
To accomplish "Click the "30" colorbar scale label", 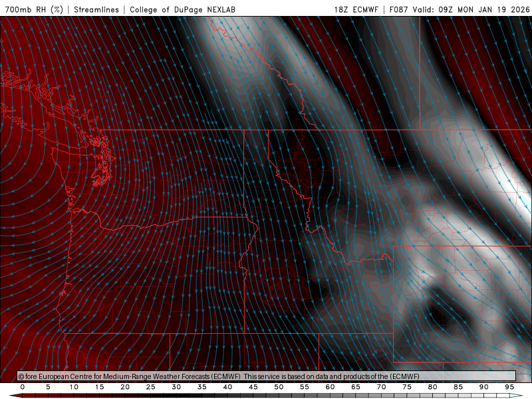I will pos(176,387).
